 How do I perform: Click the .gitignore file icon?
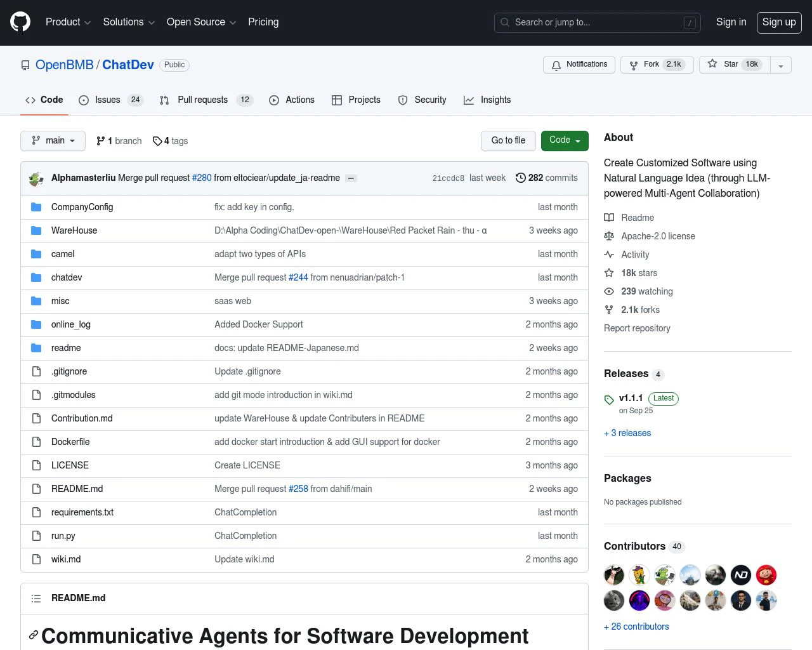[x=36, y=371]
